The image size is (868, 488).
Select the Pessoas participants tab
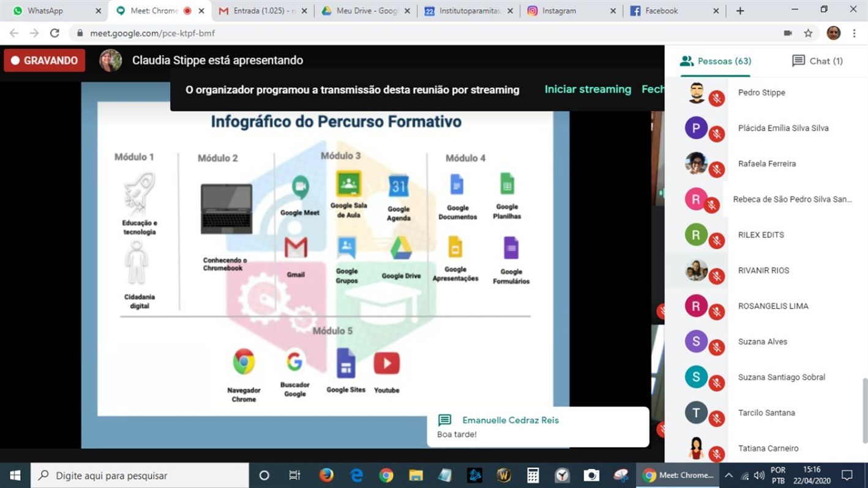tap(716, 61)
